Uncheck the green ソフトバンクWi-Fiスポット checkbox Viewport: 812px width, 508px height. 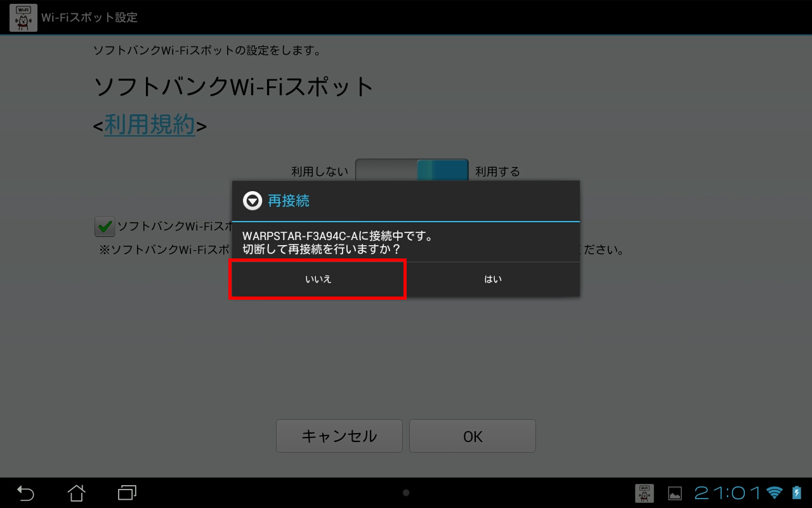point(105,226)
